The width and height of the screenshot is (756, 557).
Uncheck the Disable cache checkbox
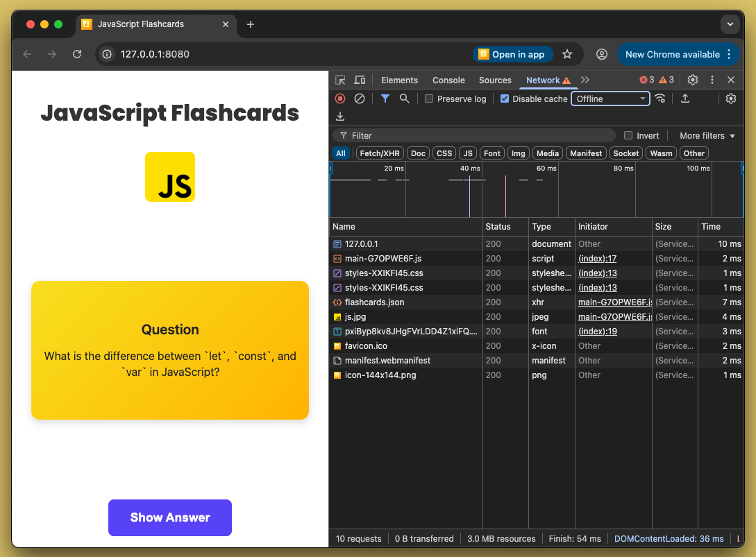(x=504, y=98)
